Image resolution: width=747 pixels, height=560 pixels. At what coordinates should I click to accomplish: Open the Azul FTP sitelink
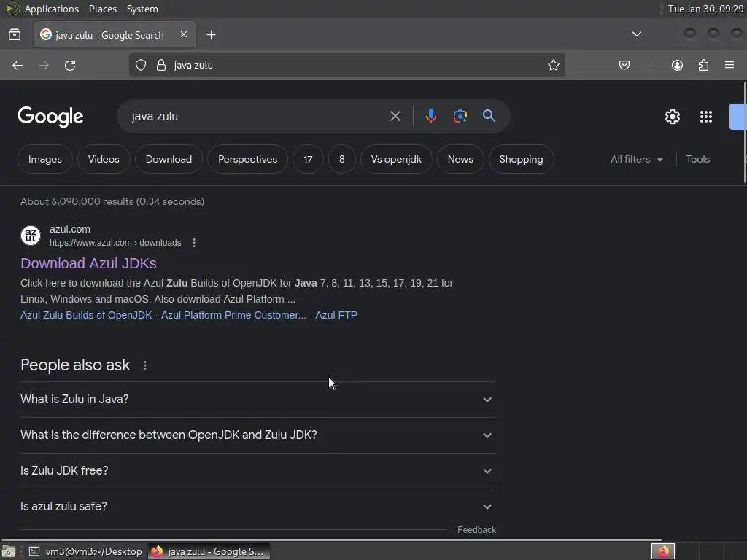click(336, 315)
